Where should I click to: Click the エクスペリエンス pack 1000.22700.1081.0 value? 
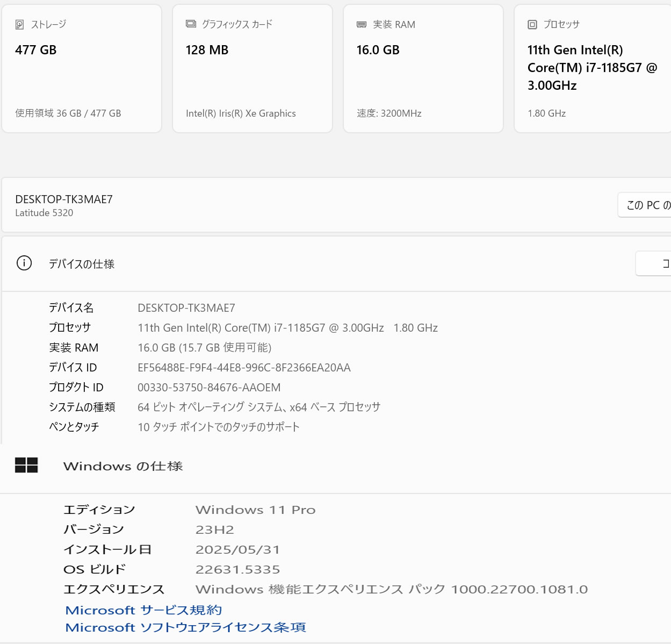click(392, 589)
